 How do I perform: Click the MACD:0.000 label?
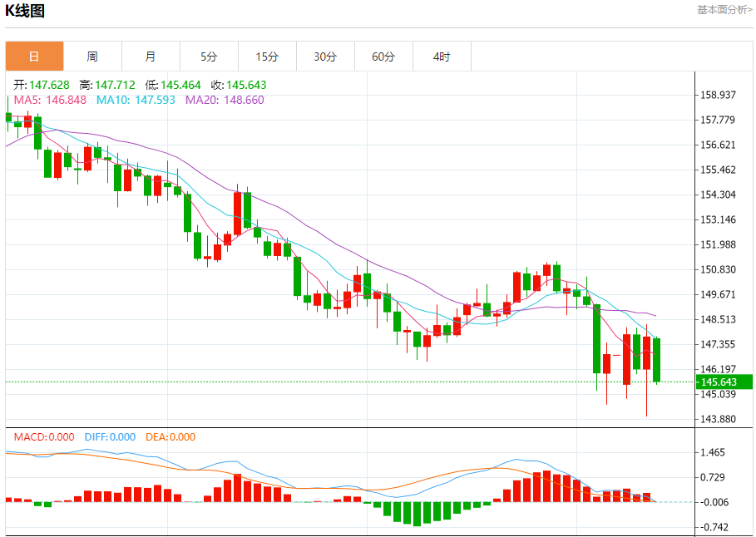(44, 436)
